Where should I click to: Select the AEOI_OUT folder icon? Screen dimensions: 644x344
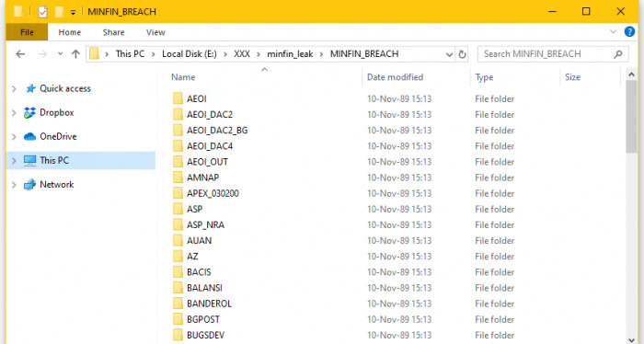(178, 161)
